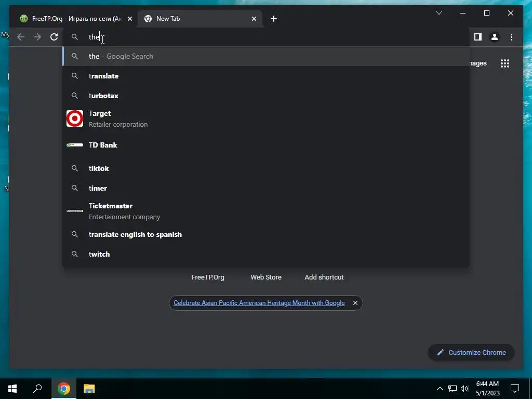This screenshot has width=532, height=399.
Task: Open Windows taskbar search
Action: [37, 389]
